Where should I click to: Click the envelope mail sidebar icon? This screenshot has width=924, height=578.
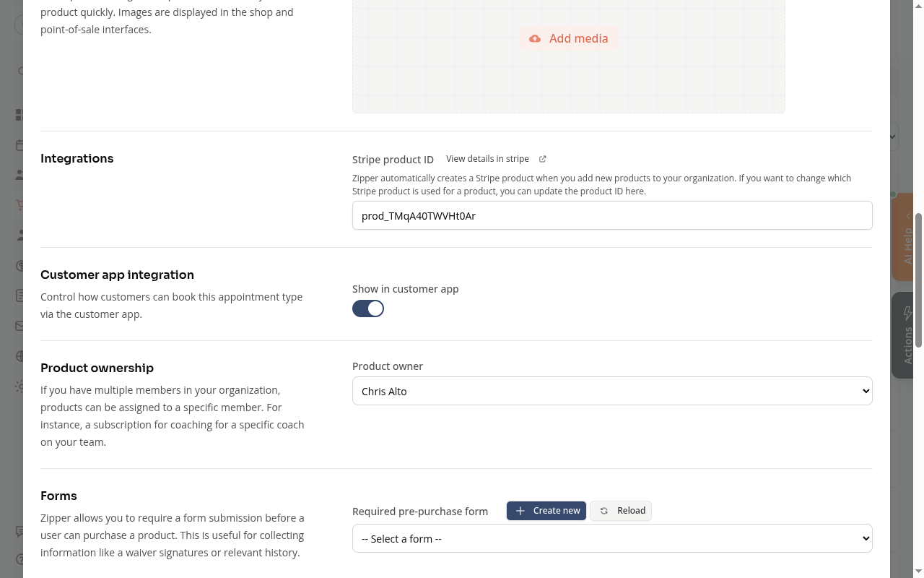[x=19, y=326]
